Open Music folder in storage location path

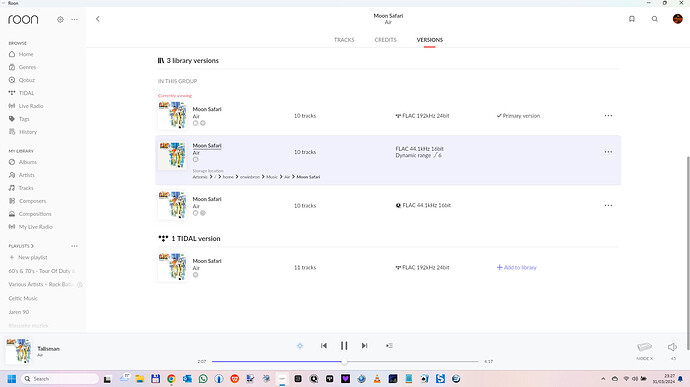(272, 177)
